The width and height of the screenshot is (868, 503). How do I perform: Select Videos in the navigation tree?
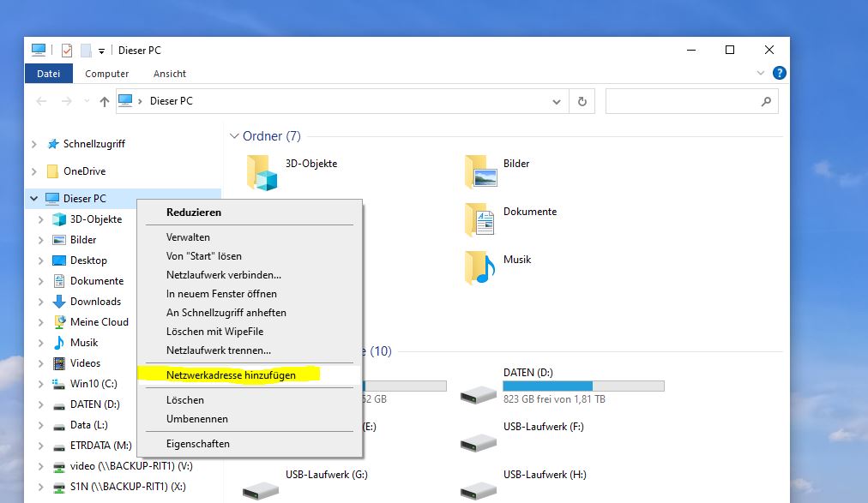[85, 362]
